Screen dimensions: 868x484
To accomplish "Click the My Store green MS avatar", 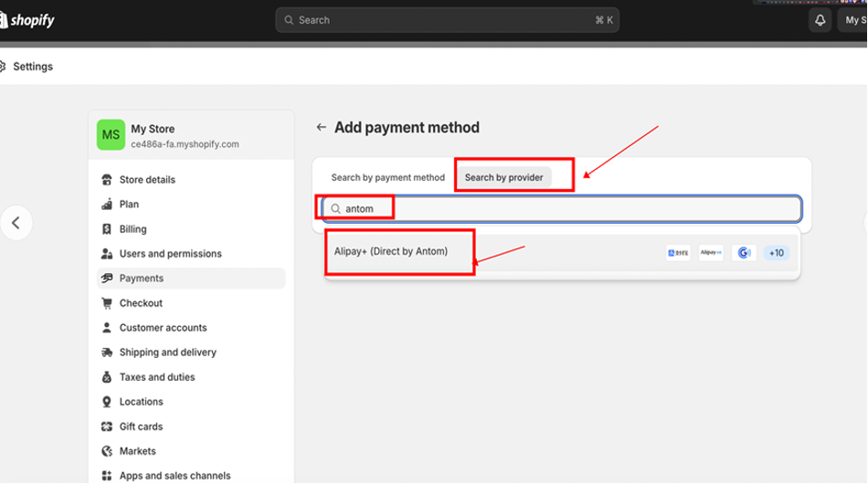I will click(111, 135).
